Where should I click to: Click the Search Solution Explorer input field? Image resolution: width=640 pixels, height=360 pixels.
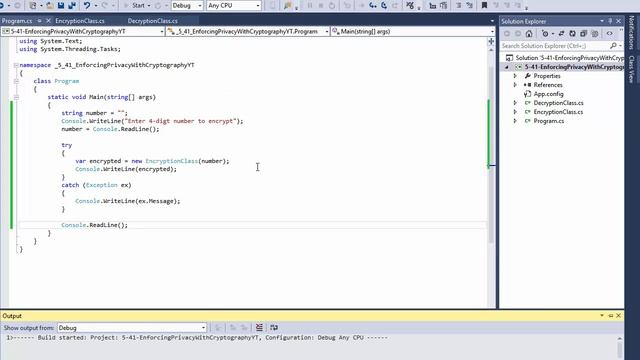click(x=555, y=46)
